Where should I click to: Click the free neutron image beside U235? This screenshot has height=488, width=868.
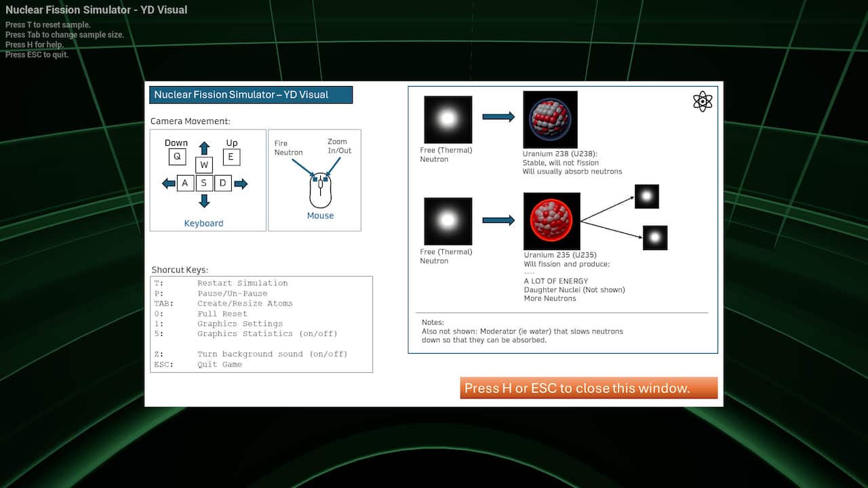(448, 220)
